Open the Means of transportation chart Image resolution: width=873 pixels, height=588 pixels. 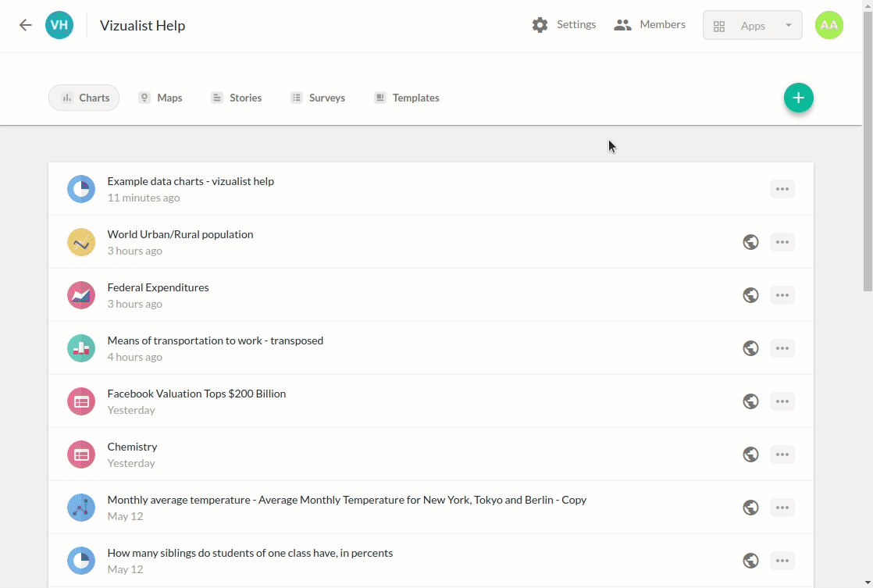215,340
